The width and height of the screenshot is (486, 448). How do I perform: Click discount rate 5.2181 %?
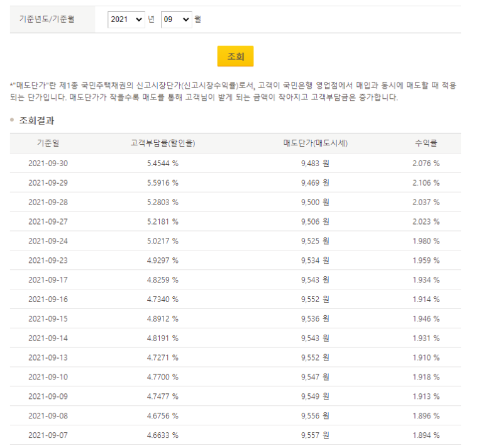[x=163, y=222]
